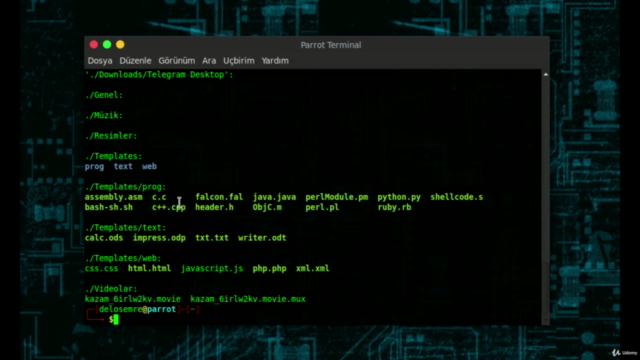The width and height of the screenshot is (640, 360).
Task: Click the ./Templates/prog: heading
Action: pyautogui.click(x=125, y=187)
